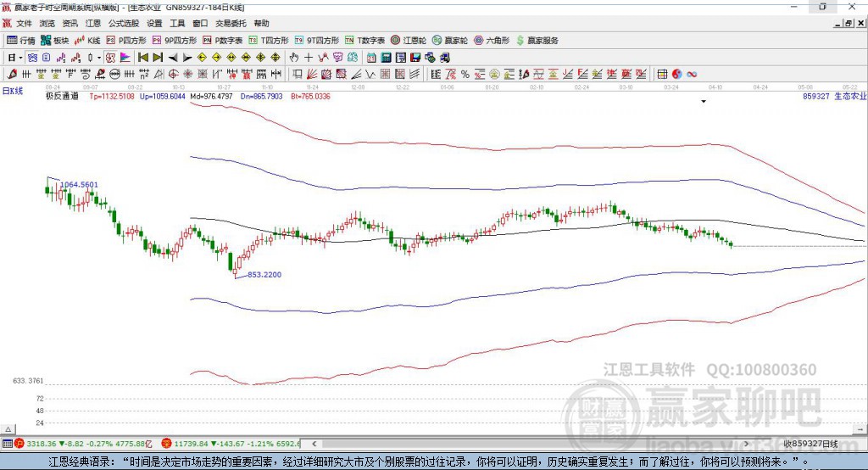Open the 9P四方形 tool
Viewport: 868px width, 470px height.
175,40
